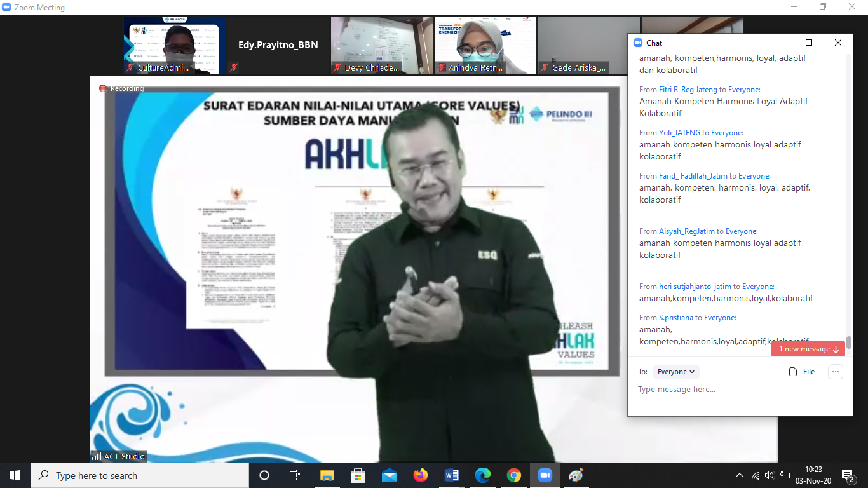Click the chat panel scrollbar thumb

848,342
